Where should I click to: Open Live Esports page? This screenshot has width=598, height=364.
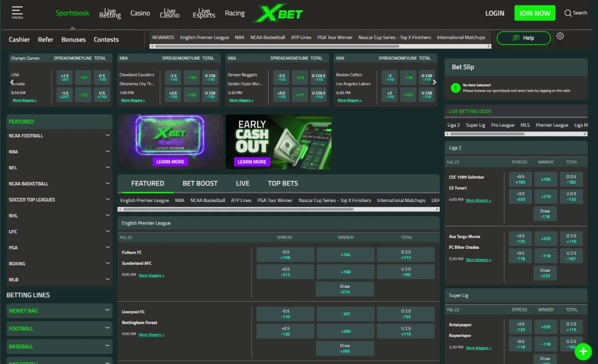tap(204, 13)
